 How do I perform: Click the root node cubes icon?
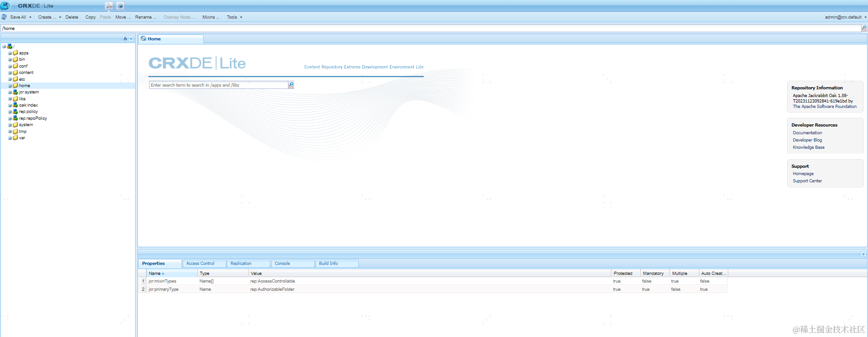10,46
